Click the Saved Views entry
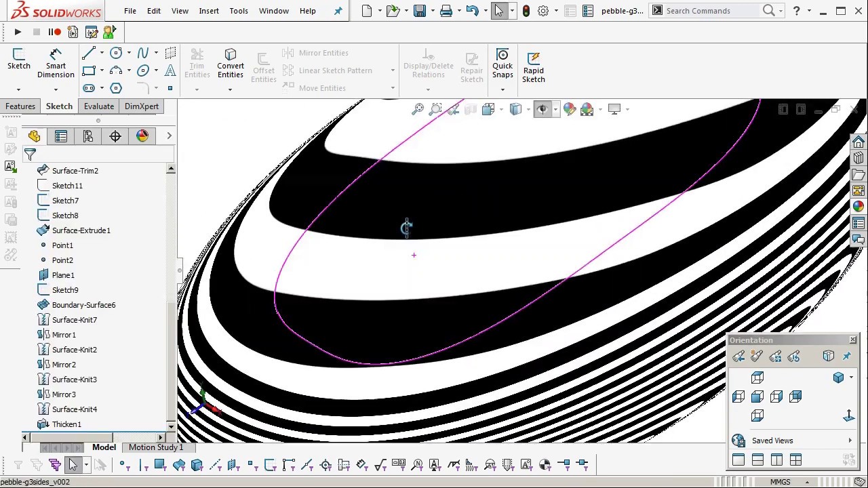The height and width of the screenshot is (488, 868). pyautogui.click(x=772, y=441)
